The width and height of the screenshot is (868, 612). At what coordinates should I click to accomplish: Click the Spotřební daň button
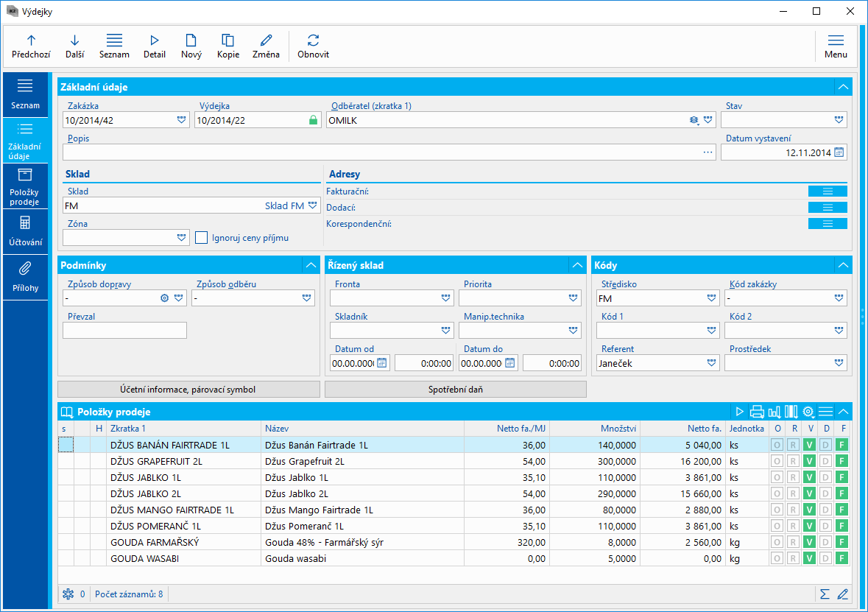coord(455,389)
